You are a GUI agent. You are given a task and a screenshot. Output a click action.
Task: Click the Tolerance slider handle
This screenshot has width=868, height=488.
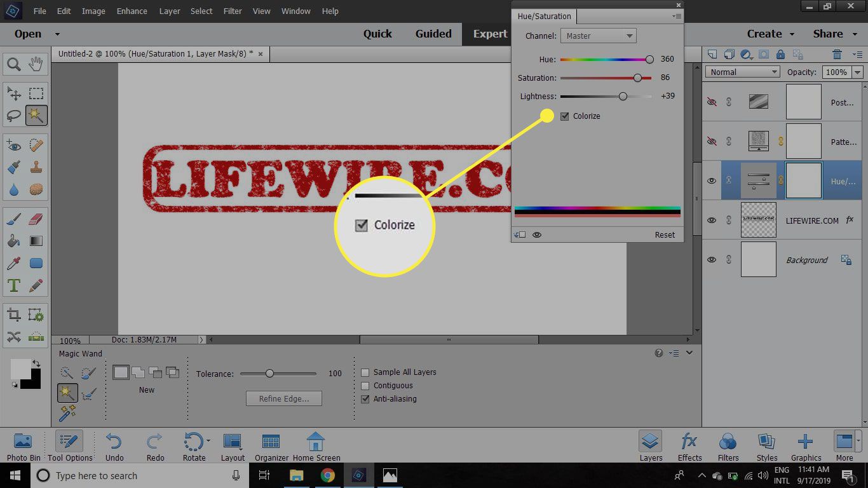[x=269, y=374]
